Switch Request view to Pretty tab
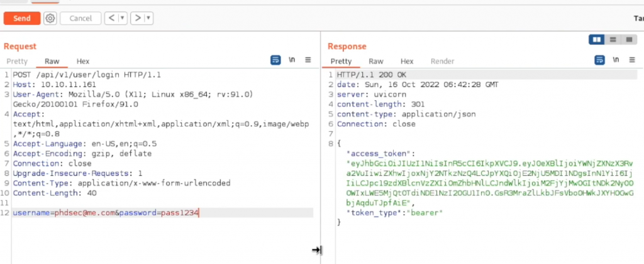 17,61
